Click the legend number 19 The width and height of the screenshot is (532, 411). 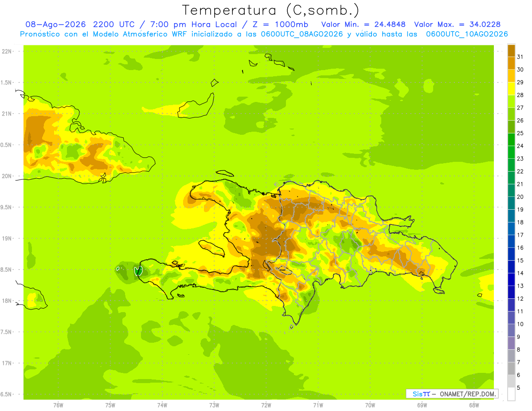tap(520, 209)
